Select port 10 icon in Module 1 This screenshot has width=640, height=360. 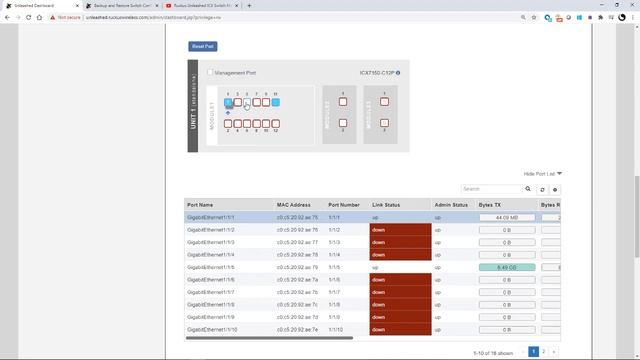(x=266, y=123)
